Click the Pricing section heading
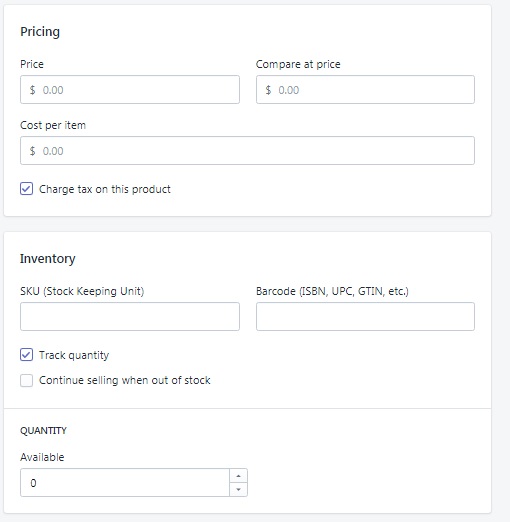Viewport: 510px width, 522px height. 40,32
